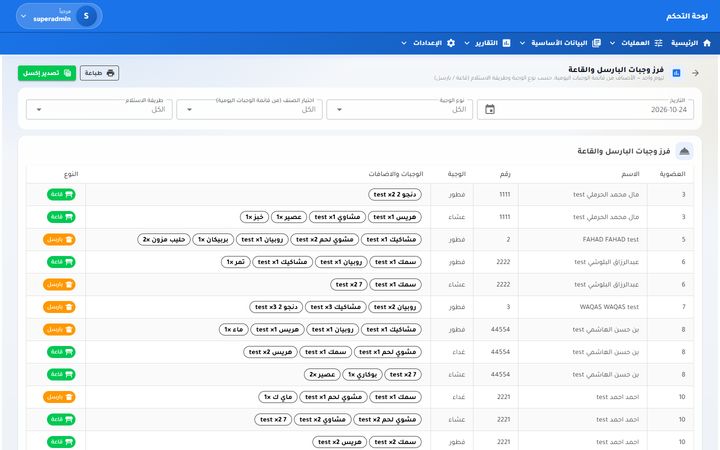
Task: Click the لوحة التحكم title link
Action: click(x=687, y=16)
